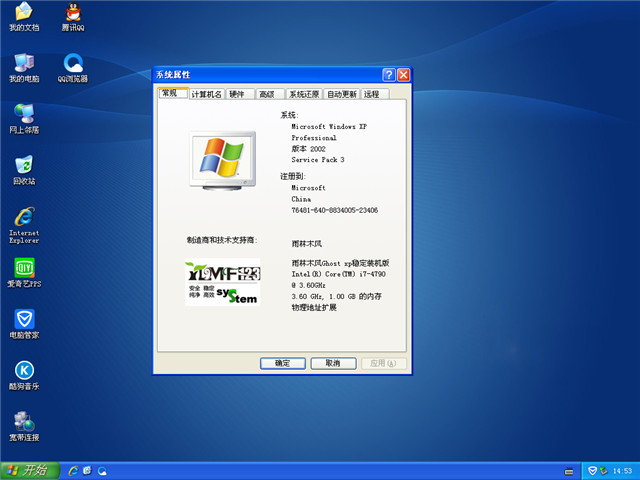Viewport: 640px width, 480px height.
Task: Click the 14:53 system clock
Action: point(622,471)
